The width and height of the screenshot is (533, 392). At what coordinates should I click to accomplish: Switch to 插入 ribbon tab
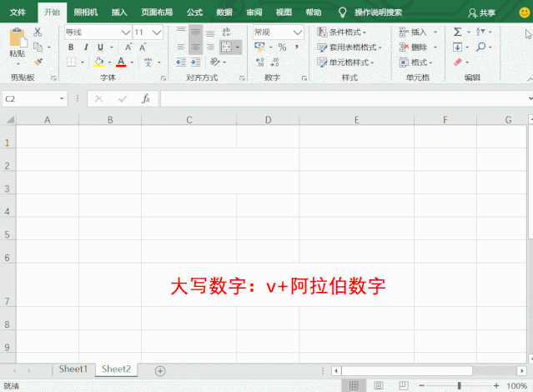tap(119, 13)
